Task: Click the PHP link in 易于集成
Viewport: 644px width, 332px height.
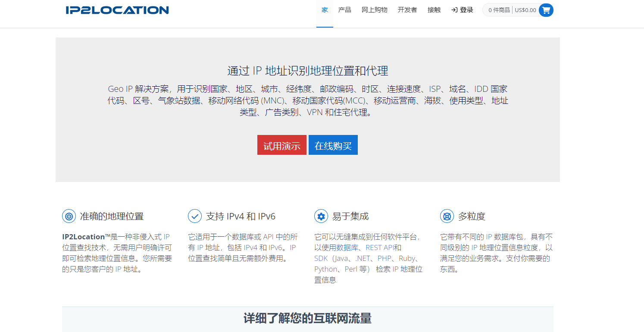Action: coord(384,258)
